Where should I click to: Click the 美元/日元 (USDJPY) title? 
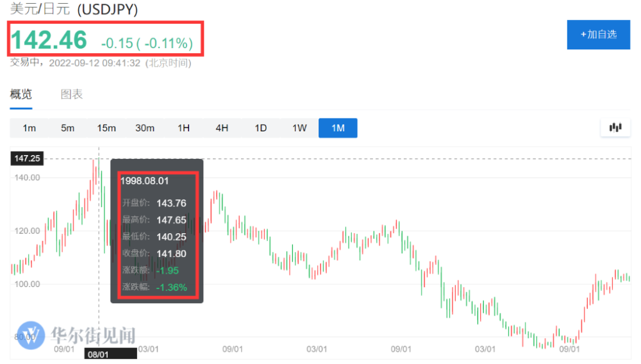74,10
